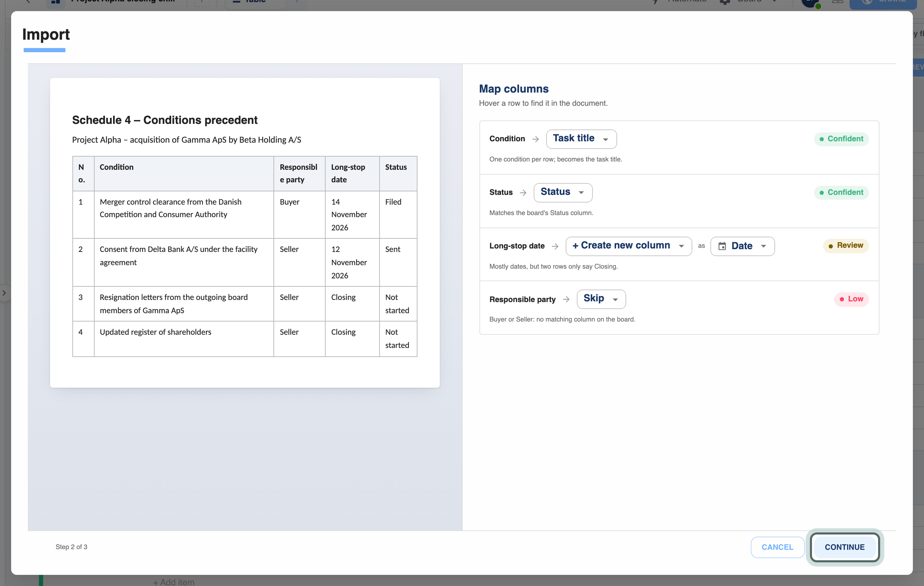Click the '14 November 2026' date cell
This screenshot has height=586, width=924.
pos(352,214)
